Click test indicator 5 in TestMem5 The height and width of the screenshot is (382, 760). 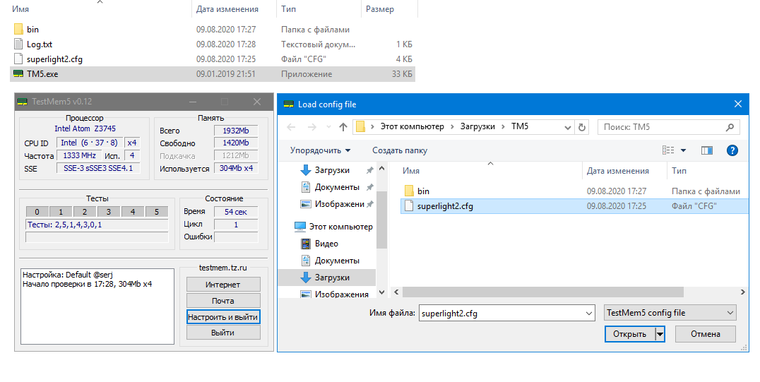point(157,212)
